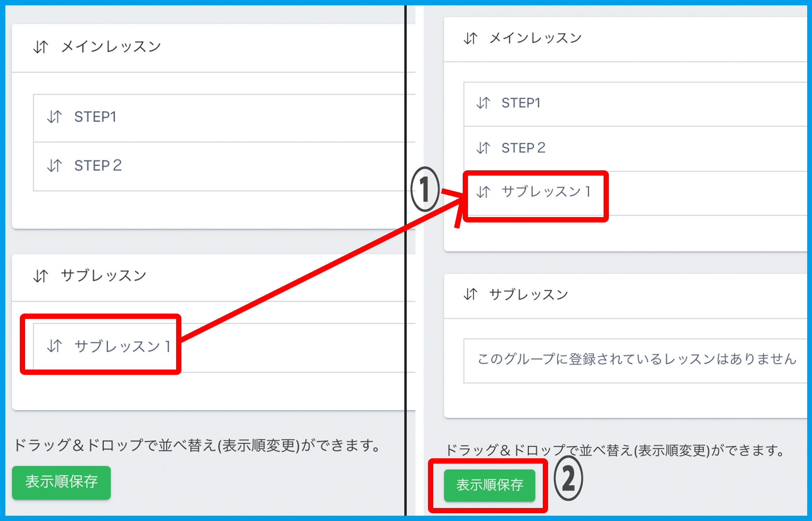This screenshot has height=521, width=812.
Task: Click the sort icon of サブレッスン1 in right panel
Action: tap(483, 192)
